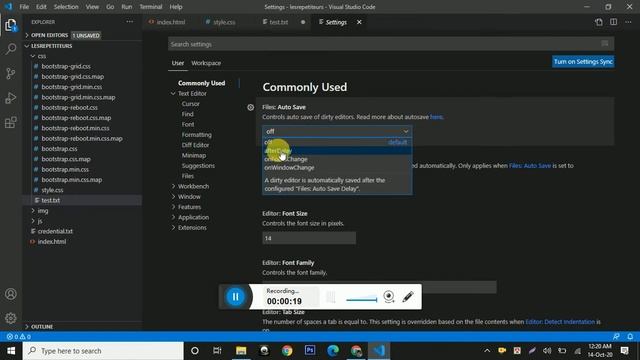Image resolution: width=640 pixels, height=360 pixels.
Task: Open bootstrap-grid.css in explorer
Action: (66, 66)
